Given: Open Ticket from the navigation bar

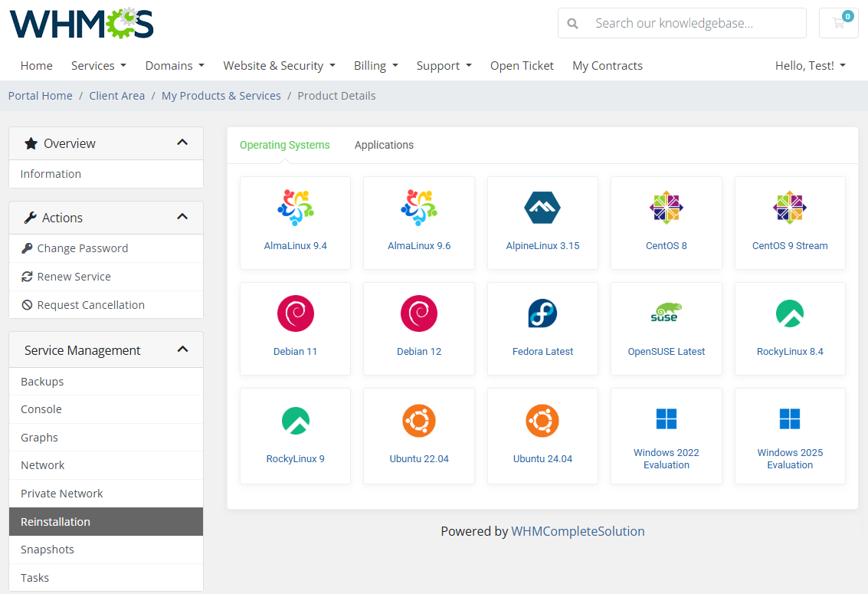Looking at the screenshot, I should coord(522,66).
